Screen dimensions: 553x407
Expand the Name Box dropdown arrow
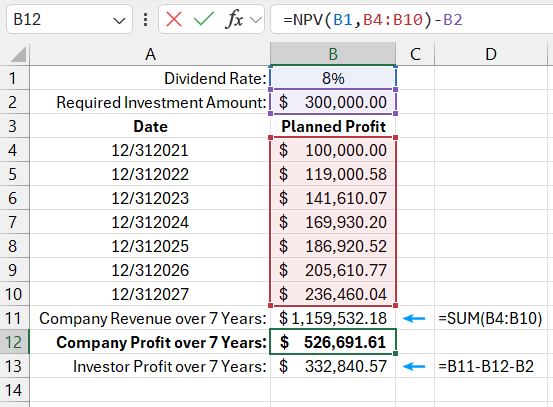point(119,20)
